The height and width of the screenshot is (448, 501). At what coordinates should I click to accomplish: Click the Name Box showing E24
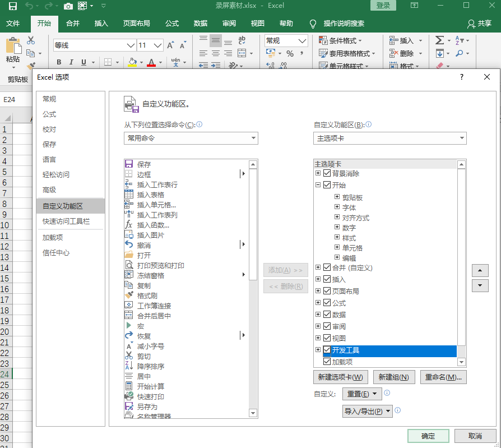click(16, 100)
